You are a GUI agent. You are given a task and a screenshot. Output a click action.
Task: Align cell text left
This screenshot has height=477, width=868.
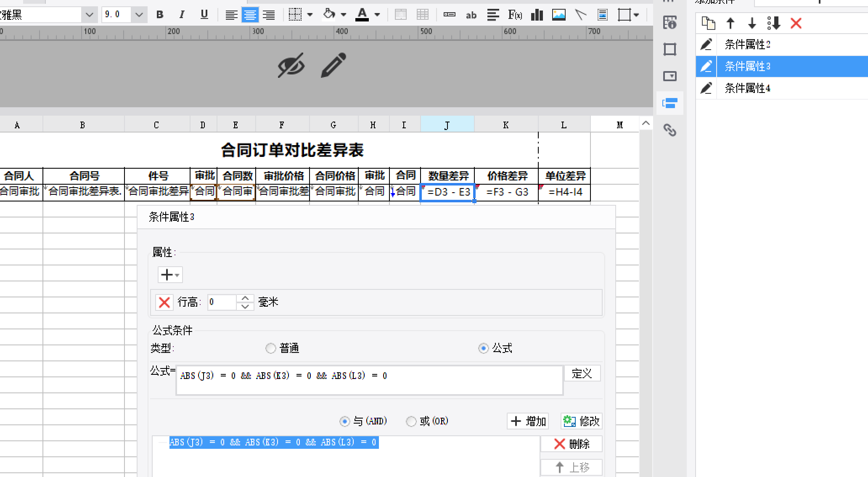point(231,15)
